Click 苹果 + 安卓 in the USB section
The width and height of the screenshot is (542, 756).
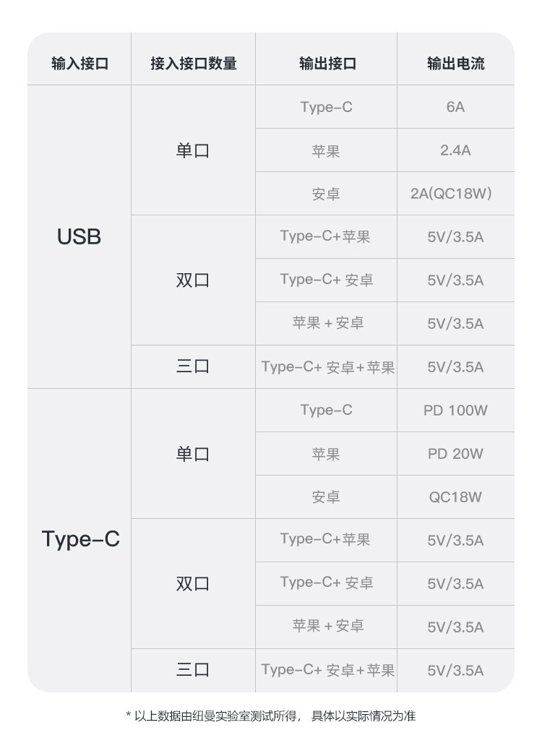point(328,322)
